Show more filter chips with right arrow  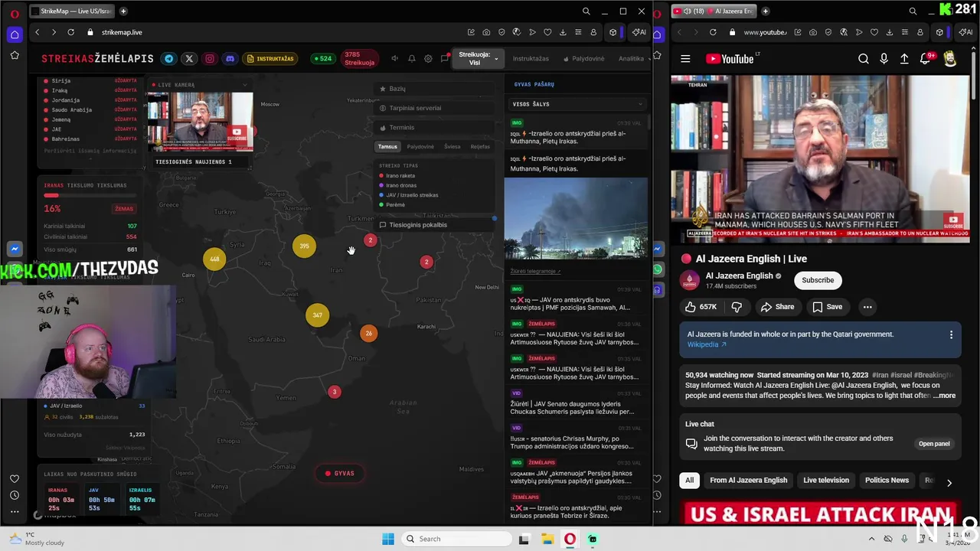(x=949, y=483)
